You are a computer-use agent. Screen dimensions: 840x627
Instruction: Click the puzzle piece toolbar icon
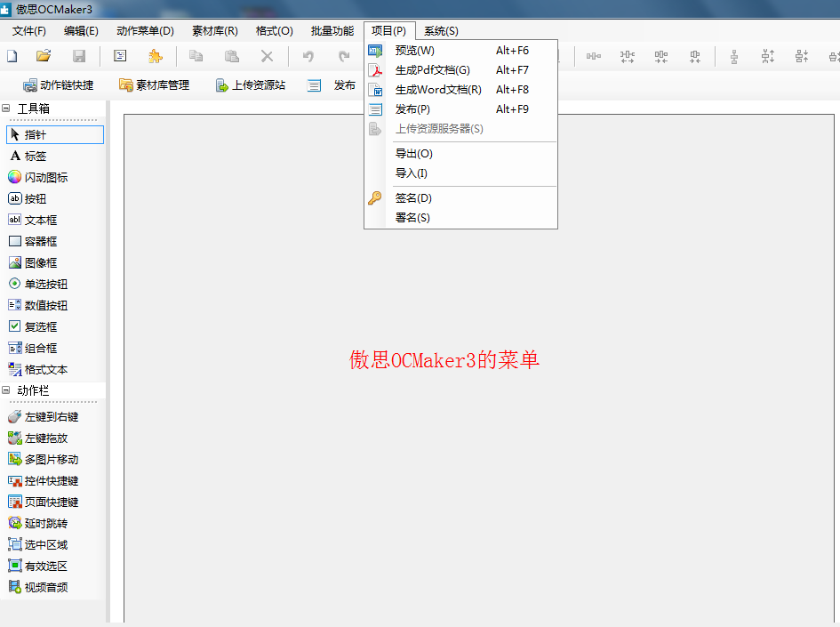156,56
